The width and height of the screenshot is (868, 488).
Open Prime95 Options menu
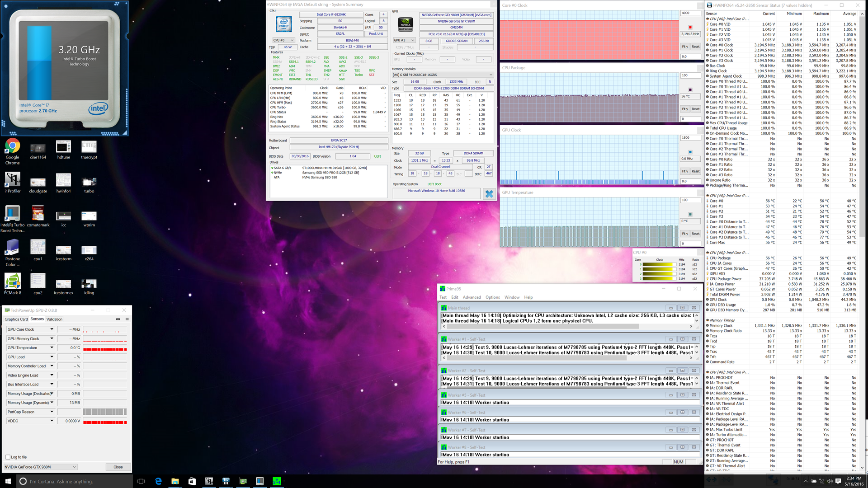click(x=493, y=297)
